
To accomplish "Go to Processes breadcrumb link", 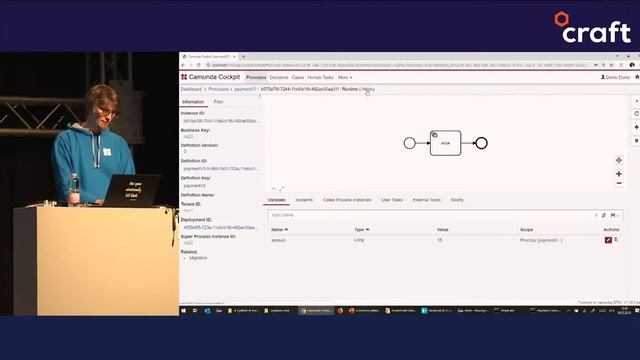I will (218, 89).
